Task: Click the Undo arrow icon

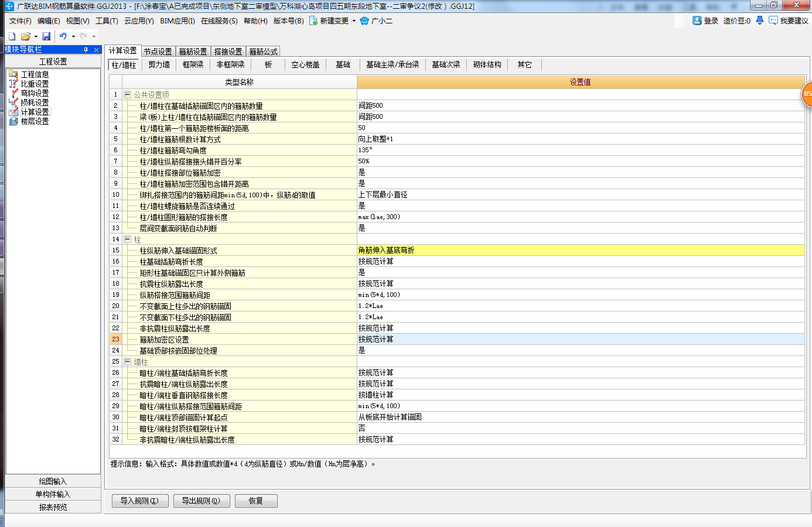Action: point(63,36)
